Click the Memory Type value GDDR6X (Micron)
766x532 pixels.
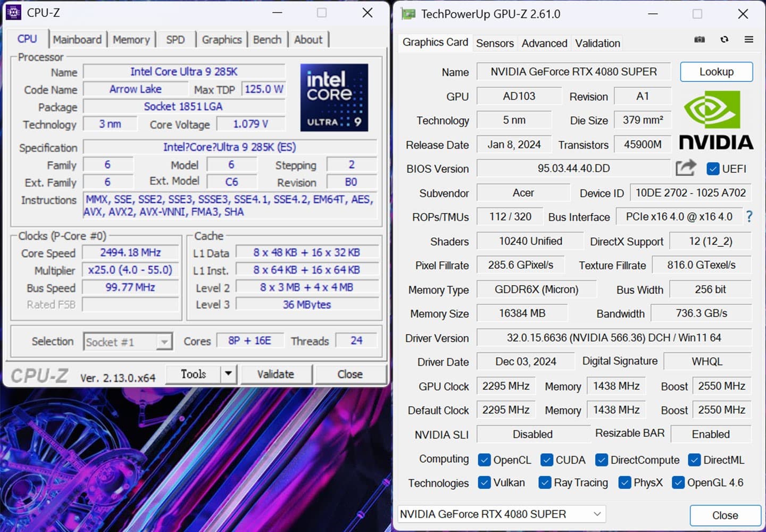pyautogui.click(x=537, y=289)
